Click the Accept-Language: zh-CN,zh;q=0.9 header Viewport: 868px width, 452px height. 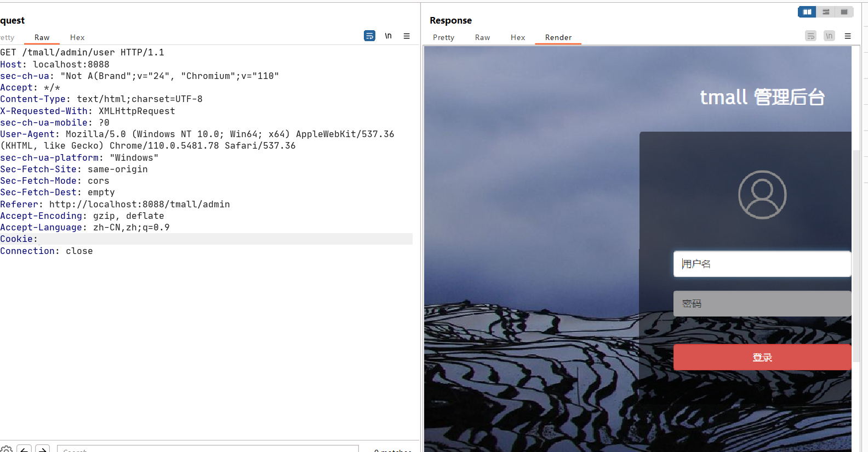[x=85, y=227]
